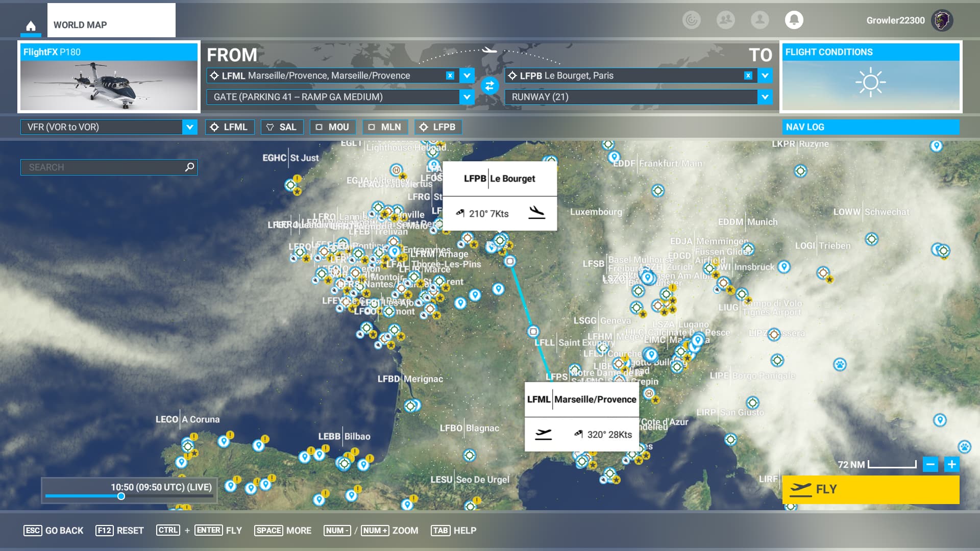The height and width of the screenshot is (551, 980).
Task: Select the LFML waypoint chip
Action: click(x=230, y=127)
